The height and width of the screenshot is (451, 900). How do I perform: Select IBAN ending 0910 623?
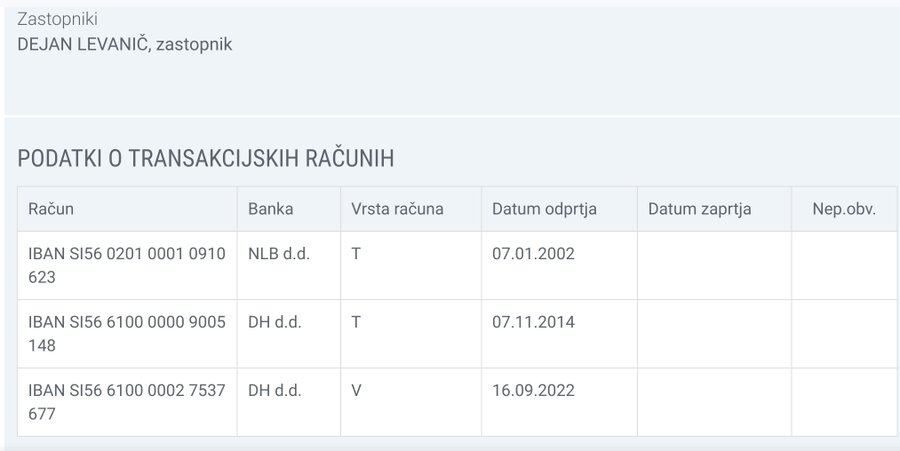(127, 265)
